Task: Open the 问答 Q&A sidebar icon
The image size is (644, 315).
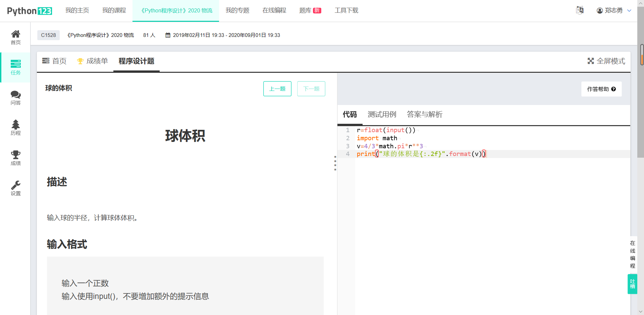Action: tap(15, 98)
